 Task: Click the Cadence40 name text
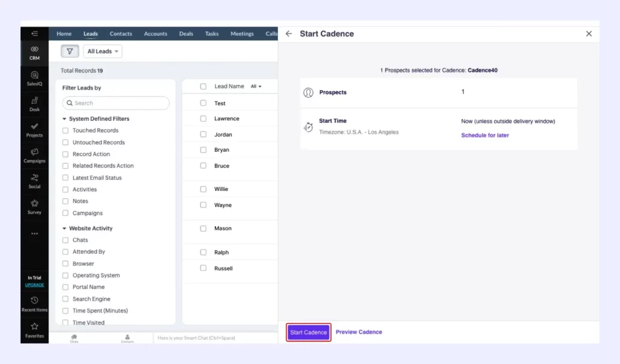(x=483, y=70)
